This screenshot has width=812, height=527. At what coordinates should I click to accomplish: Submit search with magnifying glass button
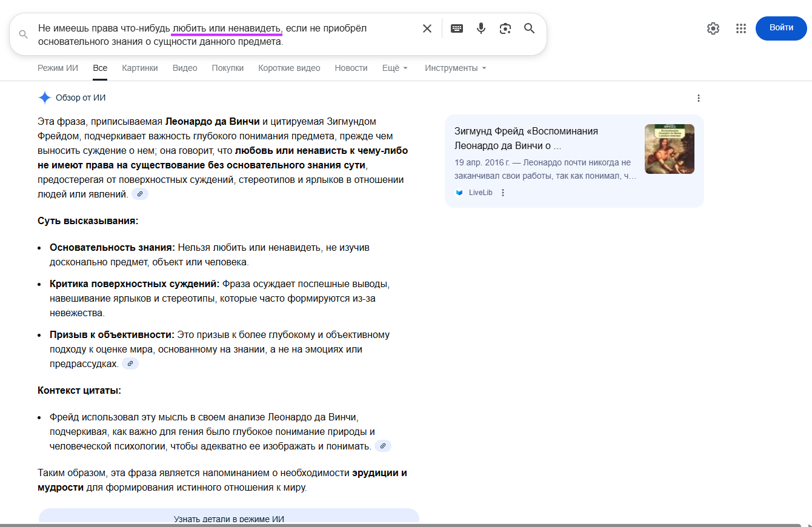(530, 28)
